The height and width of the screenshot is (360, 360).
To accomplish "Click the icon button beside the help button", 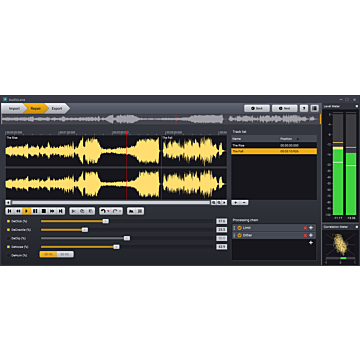I will [x=314, y=108].
